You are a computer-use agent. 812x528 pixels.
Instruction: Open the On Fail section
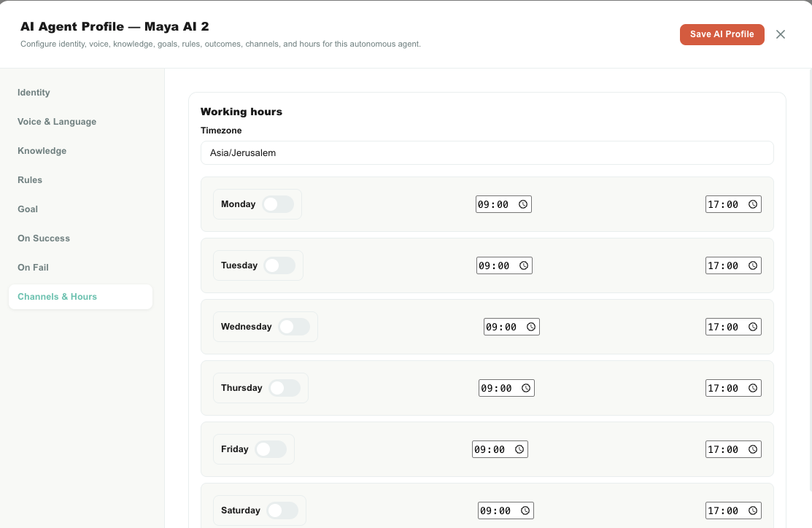[80, 268]
